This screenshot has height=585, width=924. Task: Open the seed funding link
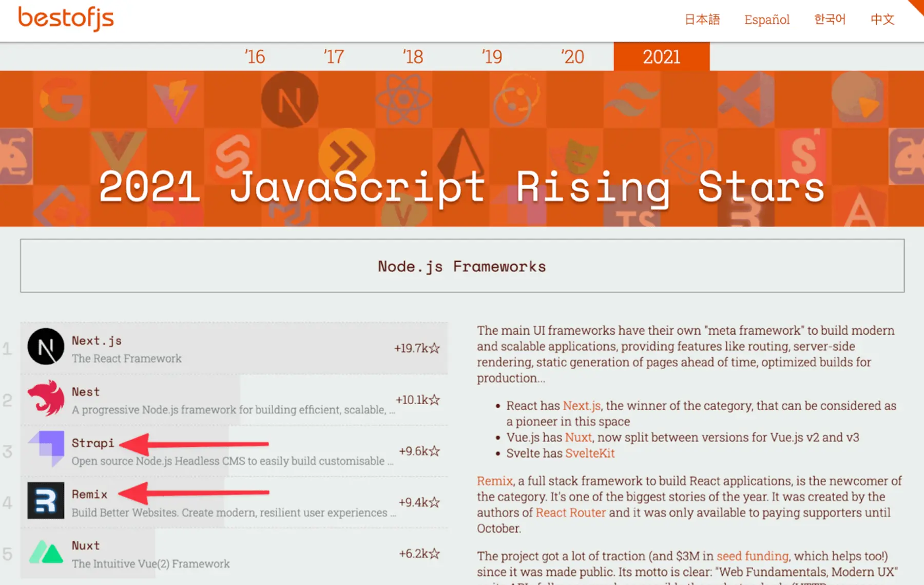click(753, 556)
